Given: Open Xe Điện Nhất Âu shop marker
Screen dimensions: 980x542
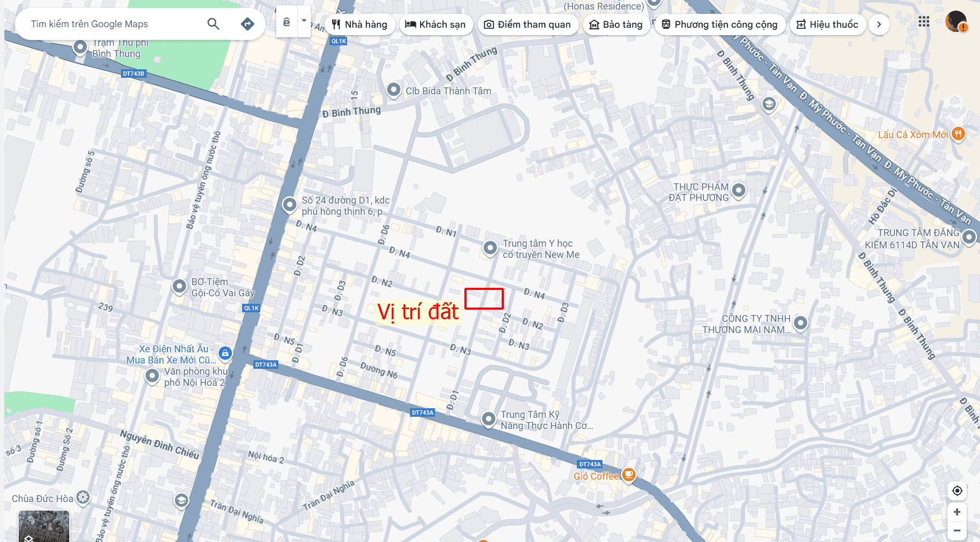Looking at the screenshot, I should coord(226,353).
